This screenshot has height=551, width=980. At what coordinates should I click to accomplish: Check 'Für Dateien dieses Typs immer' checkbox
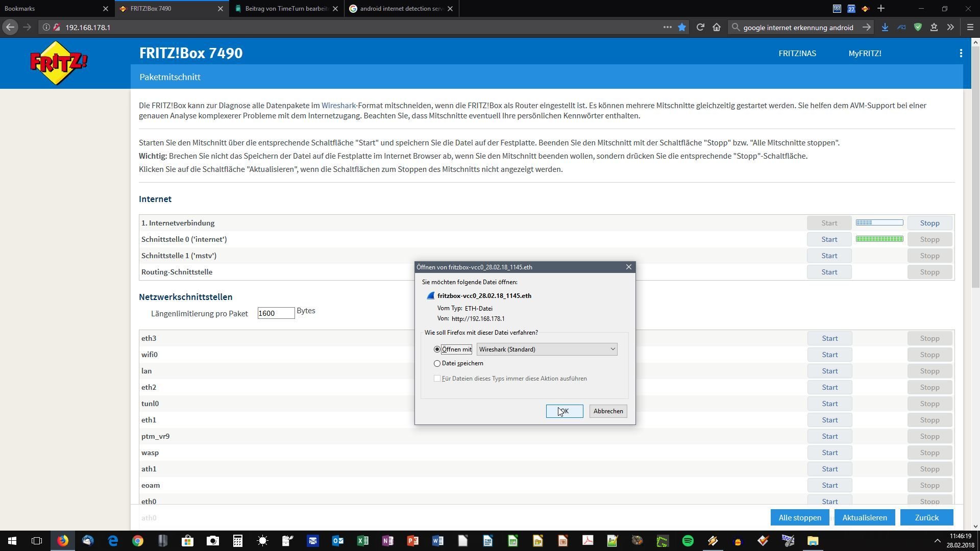click(x=437, y=379)
